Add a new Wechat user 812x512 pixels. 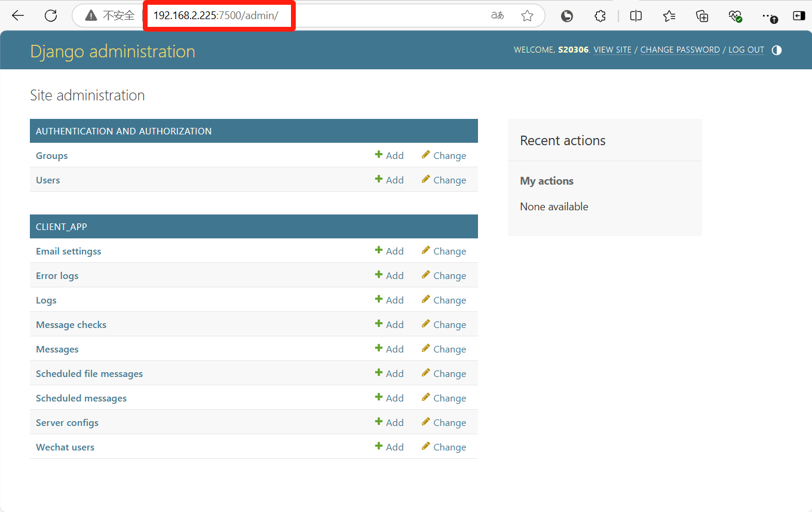[390, 447]
